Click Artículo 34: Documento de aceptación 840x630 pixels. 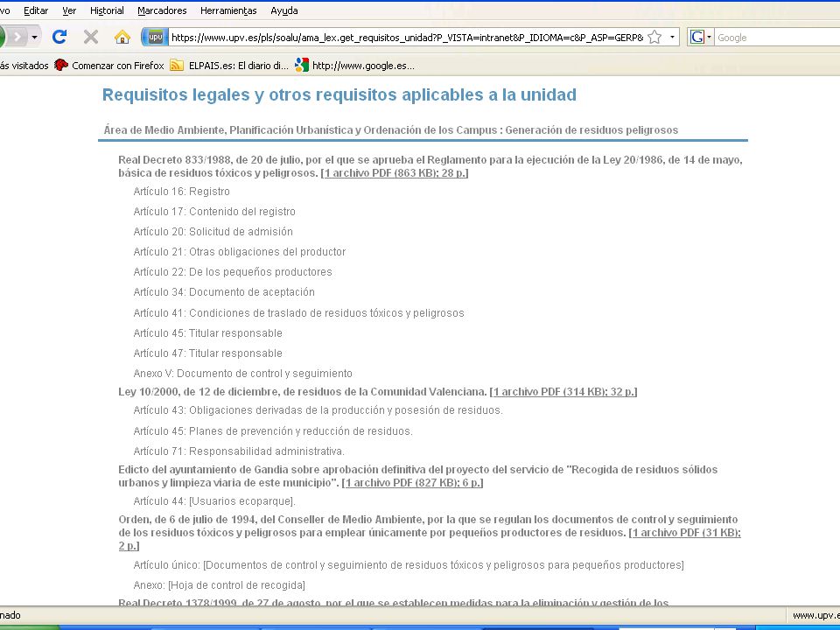(224, 292)
